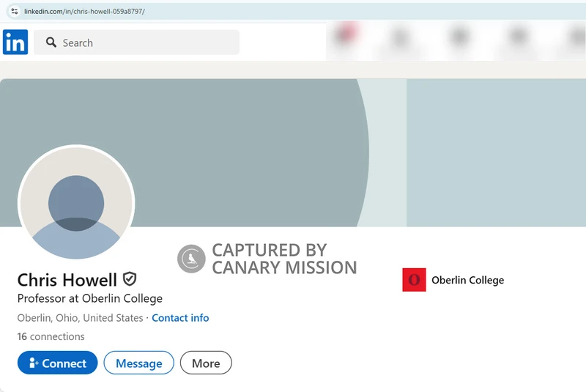
Task: Select the name Chris Howell
Action: click(x=67, y=280)
